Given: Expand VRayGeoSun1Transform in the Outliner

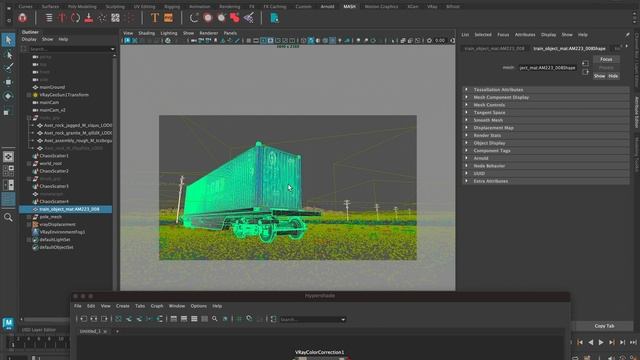Looking at the screenshot, I should click(x=29, y=95).
